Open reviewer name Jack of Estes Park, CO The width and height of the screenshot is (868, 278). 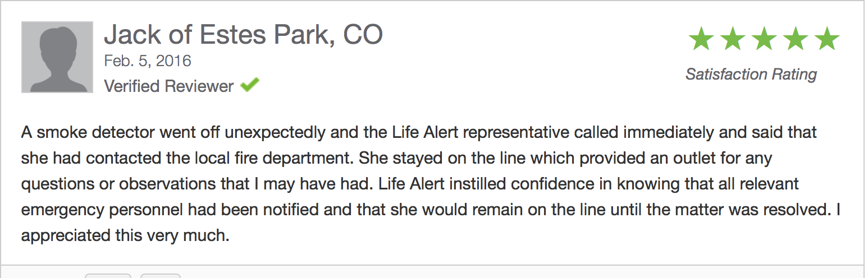[243, 35]
